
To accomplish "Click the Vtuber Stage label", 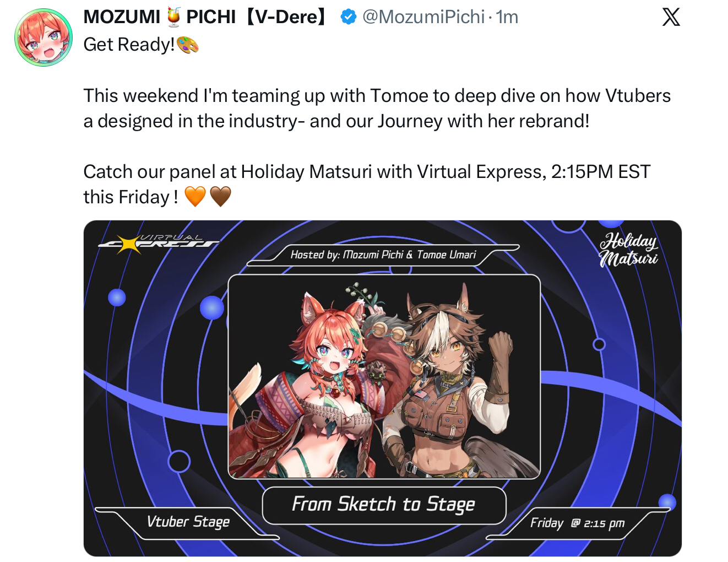I will [188, 521].
